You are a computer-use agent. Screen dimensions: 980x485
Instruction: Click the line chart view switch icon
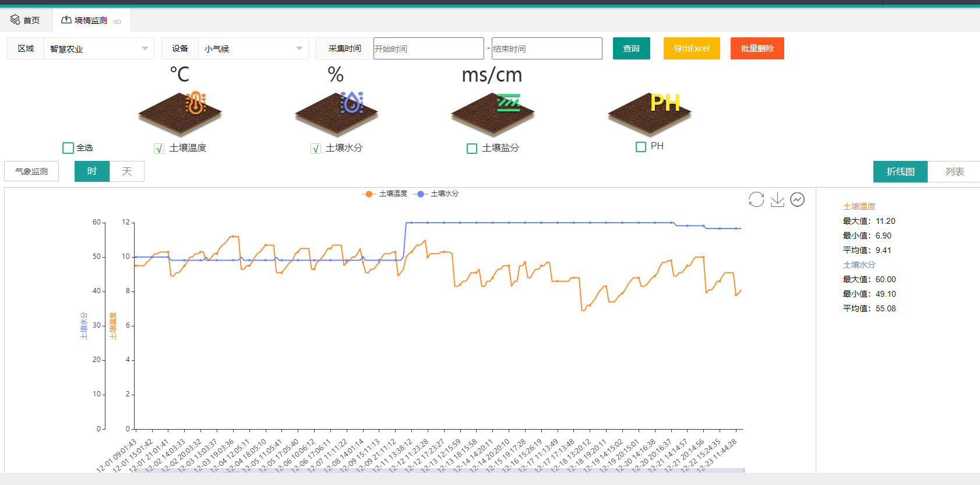tap(798, 199)
